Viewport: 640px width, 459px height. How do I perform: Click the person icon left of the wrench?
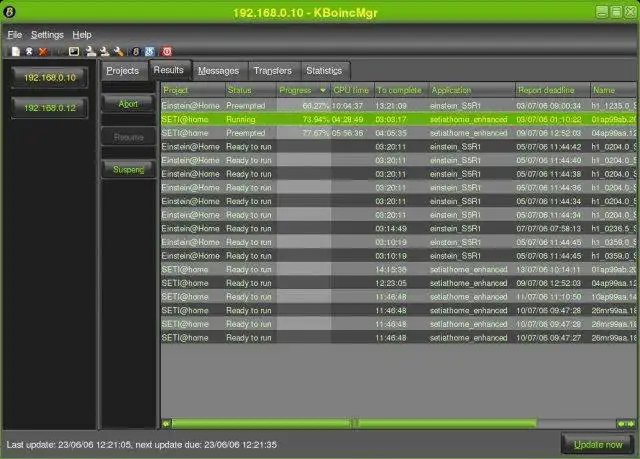(x=104, y=51)
